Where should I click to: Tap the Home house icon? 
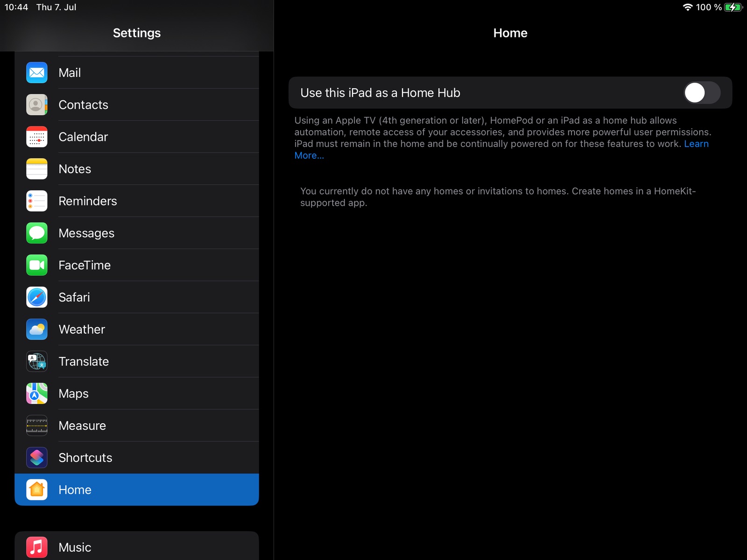(37, 490)
